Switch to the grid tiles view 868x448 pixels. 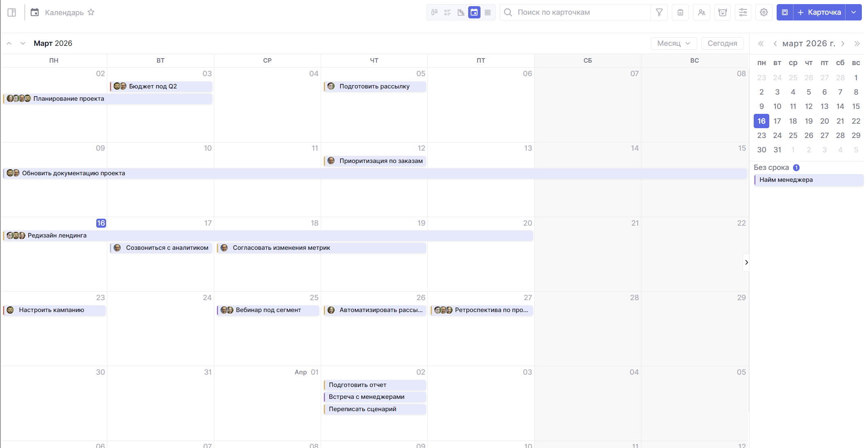click(x=487, y=12)
